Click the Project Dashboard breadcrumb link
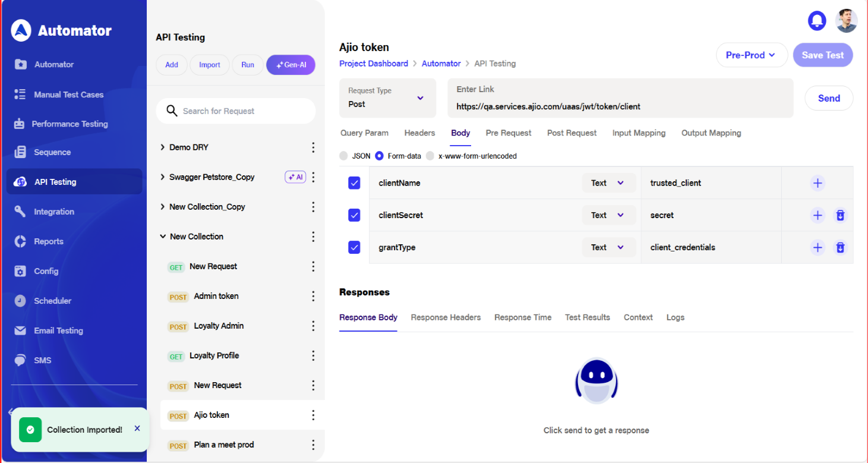 point(373,64)
